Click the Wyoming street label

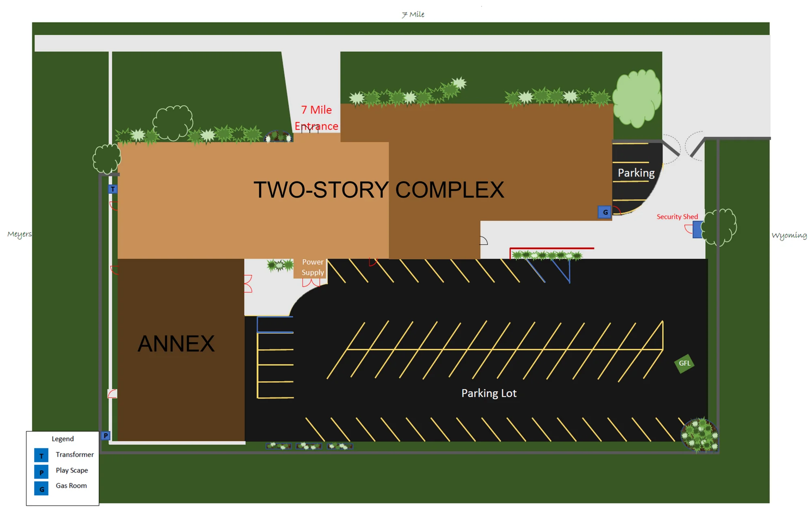789,236
